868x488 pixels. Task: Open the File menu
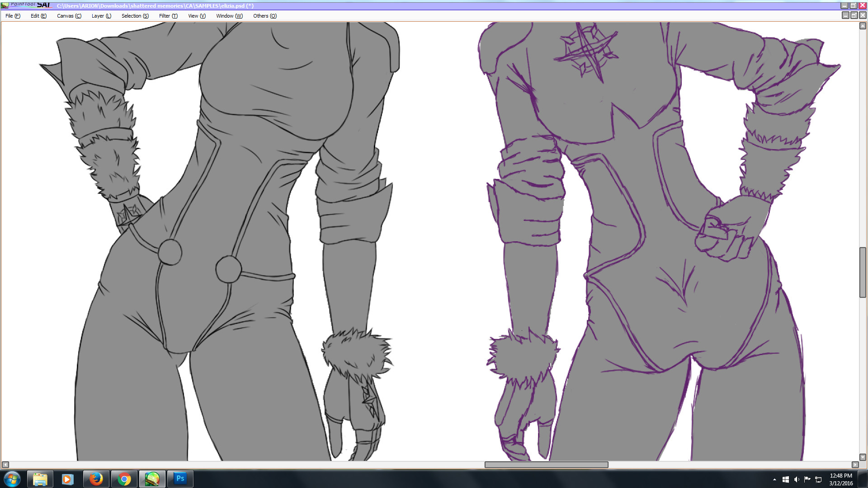pyautogui.click(x=13, y=16)
